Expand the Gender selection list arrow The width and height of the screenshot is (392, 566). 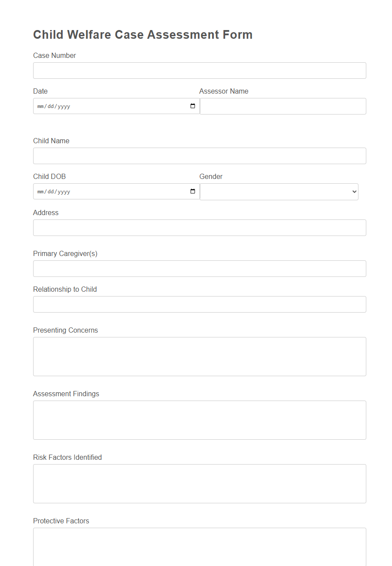coord(353,192)
